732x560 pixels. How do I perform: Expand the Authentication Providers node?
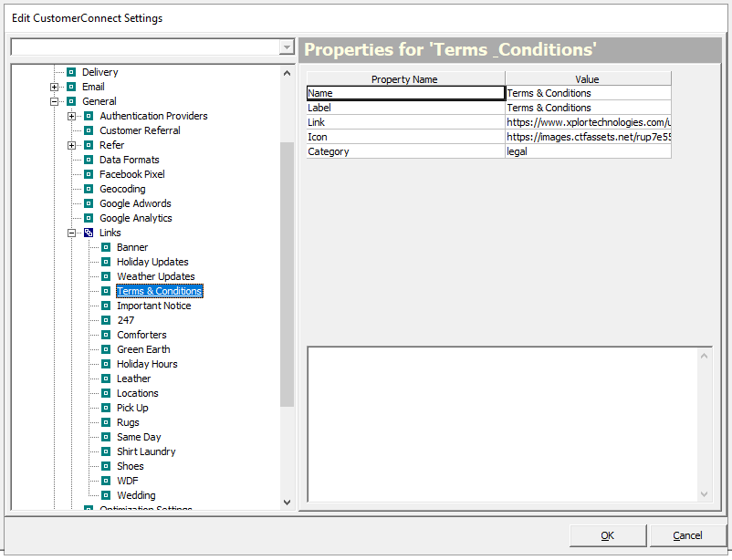(x=71, y=116)
